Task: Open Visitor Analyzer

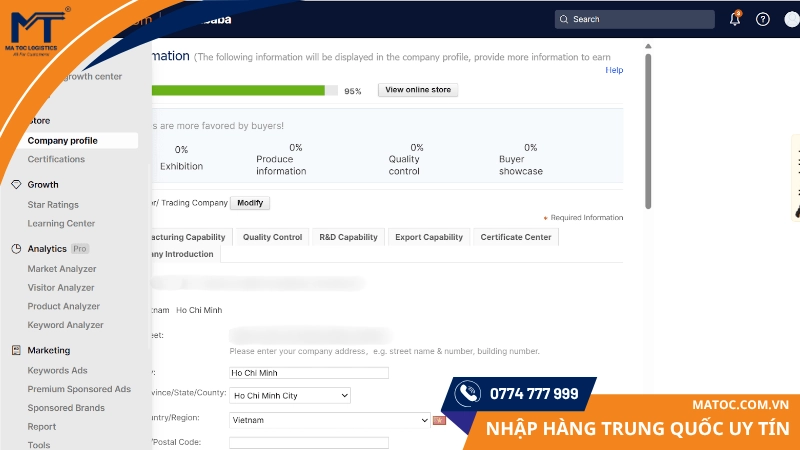Action: (x=61, y=288)
